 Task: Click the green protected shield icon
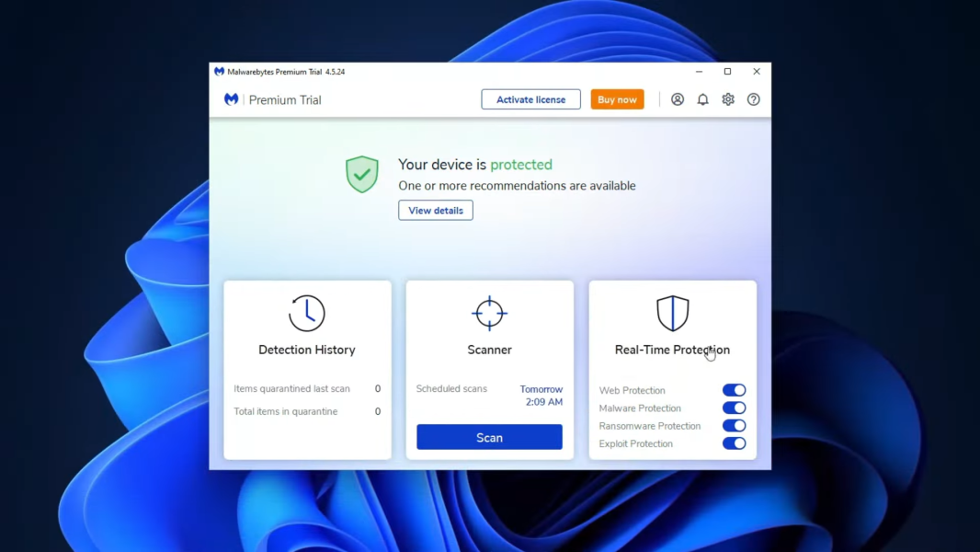[x=362, y=174]
